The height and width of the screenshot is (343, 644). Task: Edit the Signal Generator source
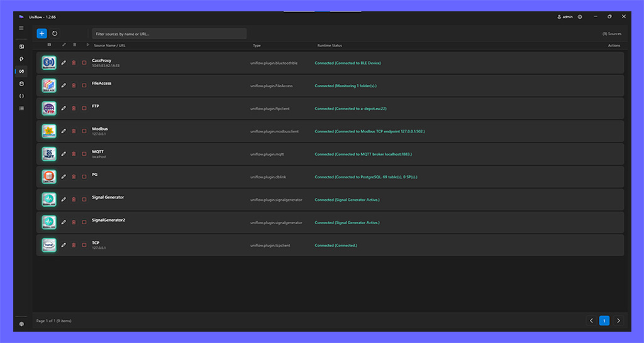click(x=64, y=199)
